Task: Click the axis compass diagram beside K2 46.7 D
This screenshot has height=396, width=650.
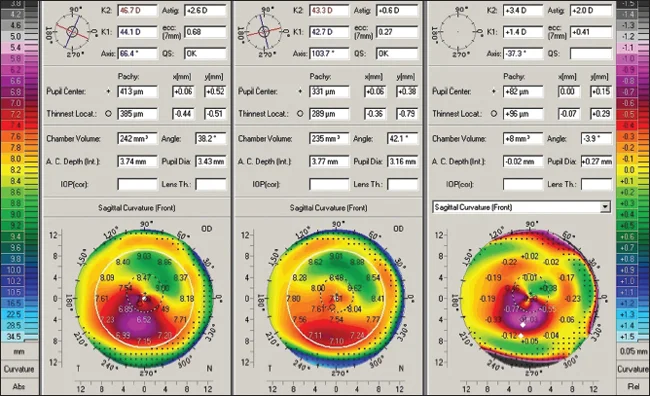Action: pos(72,32)
